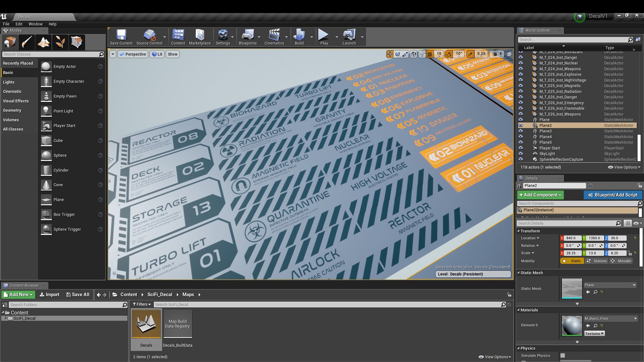Open the Window menu

pos(35,24)
